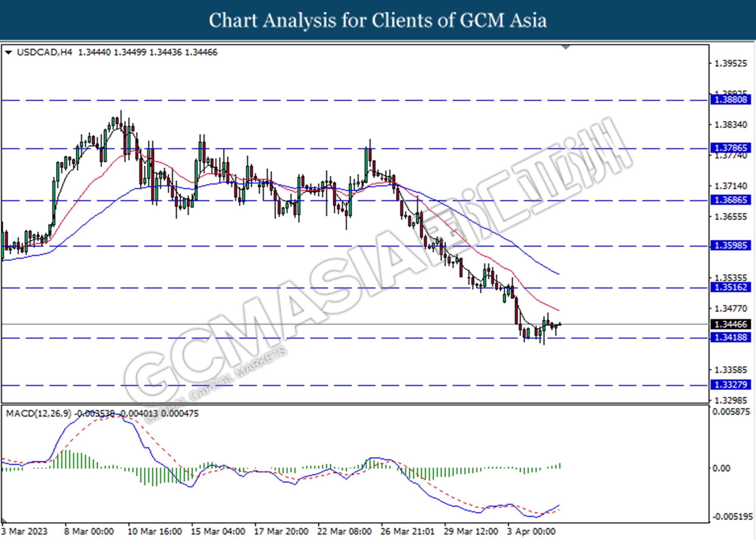Click the chart shift triangle marker at top
Viewport: 756px width, 540px height.
(x=566, y=47)
